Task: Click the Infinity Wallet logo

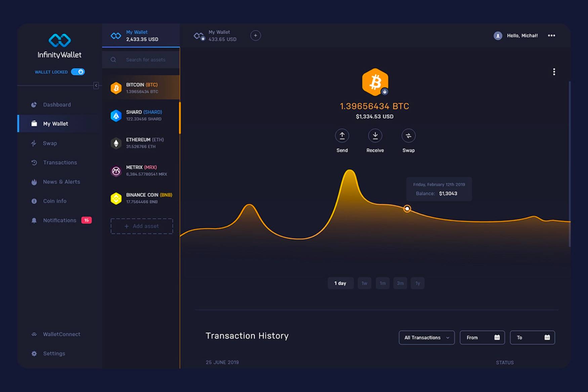Action: (x=59, y=46)
